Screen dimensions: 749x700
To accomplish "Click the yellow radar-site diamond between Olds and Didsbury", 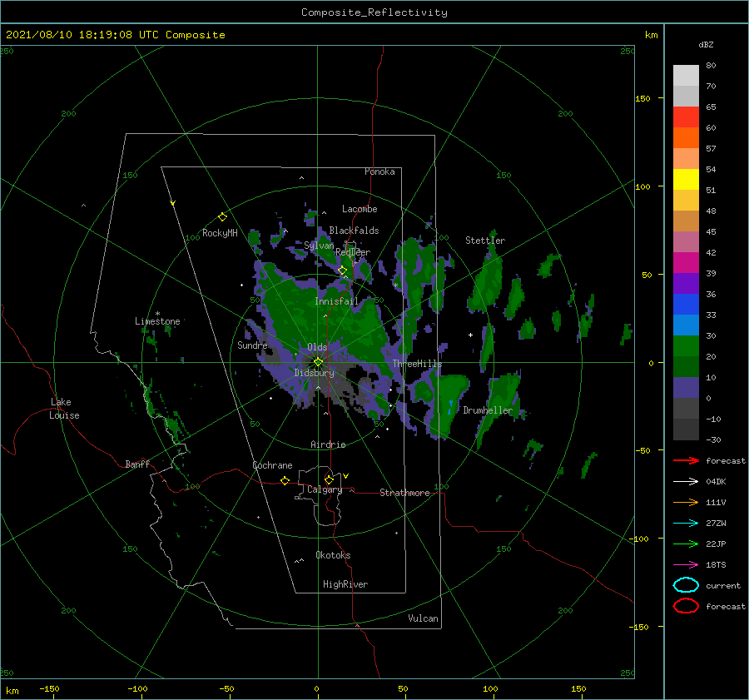I will 318,362.
